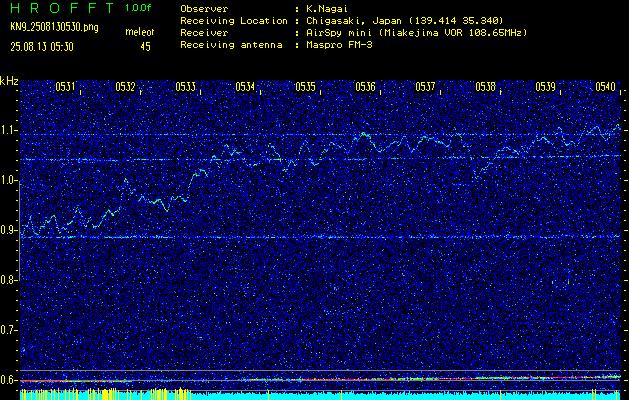Click the 0.9 frequency axis label
629x400 pixels.
pyautogui.click(x=8, y=230)
